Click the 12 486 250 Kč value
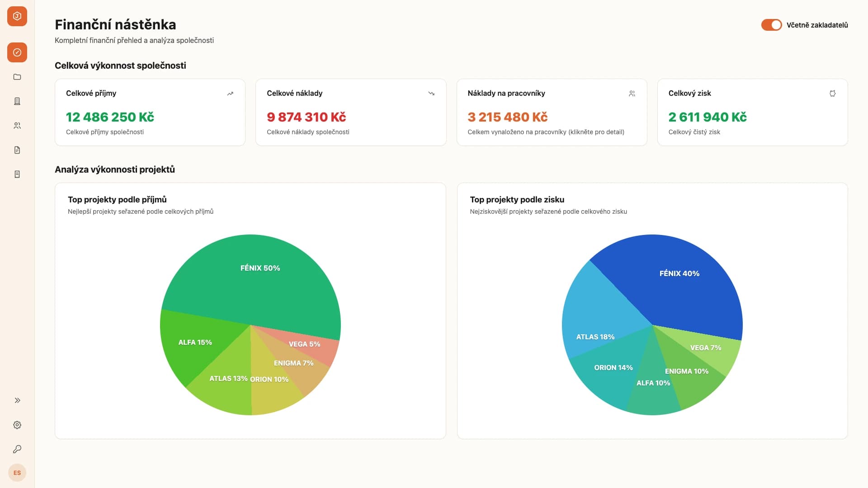Image resolution: width=868 pixels, height=488 pixels. [x=110, y=117]
